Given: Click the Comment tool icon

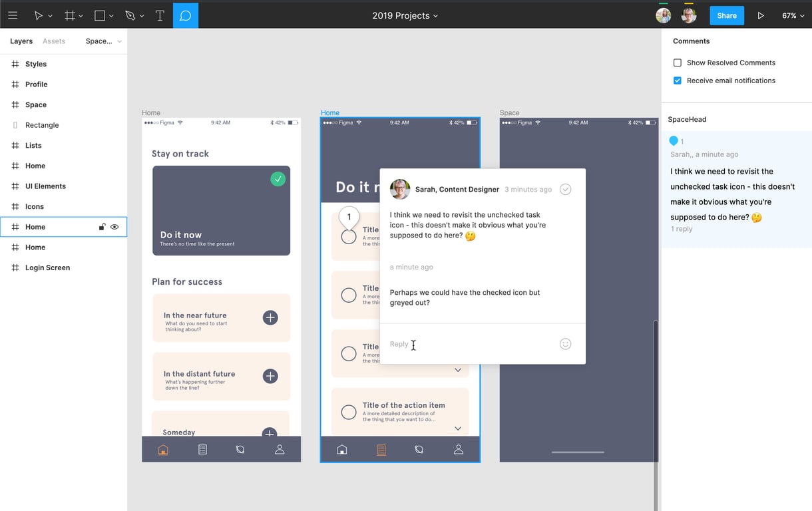Looking at the screenshot, I should 186,15.
